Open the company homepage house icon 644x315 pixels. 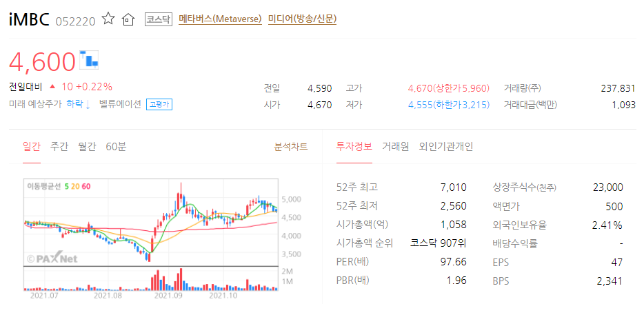[128, 19]
